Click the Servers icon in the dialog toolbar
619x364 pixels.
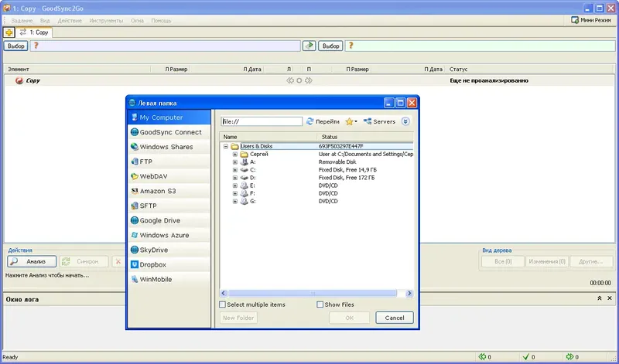coord(368,121)
